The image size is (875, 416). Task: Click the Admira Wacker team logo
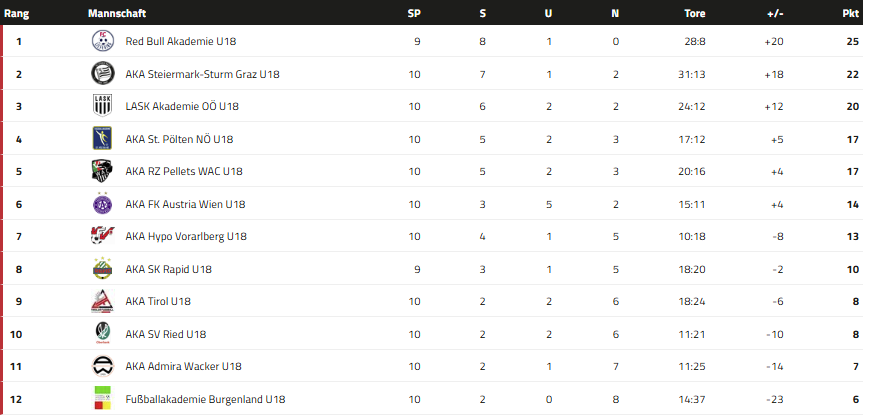(102, 366)
